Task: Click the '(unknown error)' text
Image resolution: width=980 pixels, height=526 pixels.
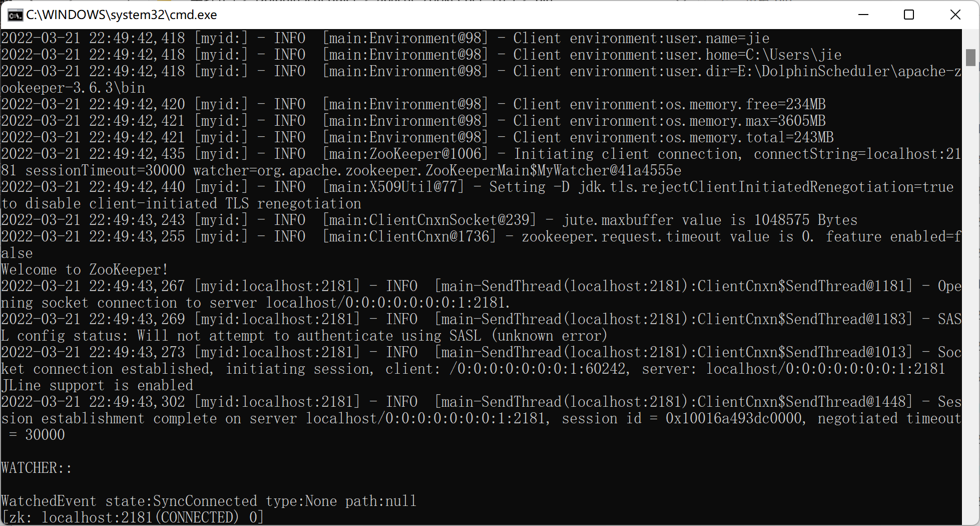Action: pos(549,336)
